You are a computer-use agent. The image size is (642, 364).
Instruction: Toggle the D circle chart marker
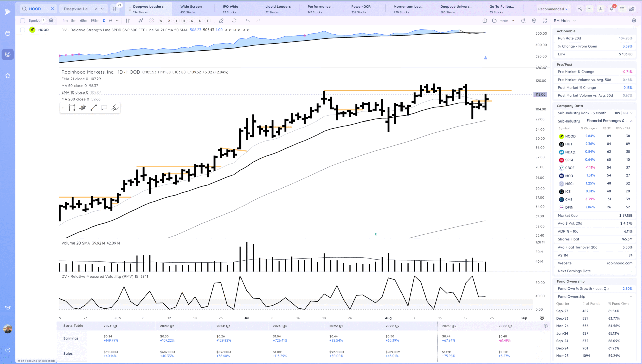click(x=169, y=21)
